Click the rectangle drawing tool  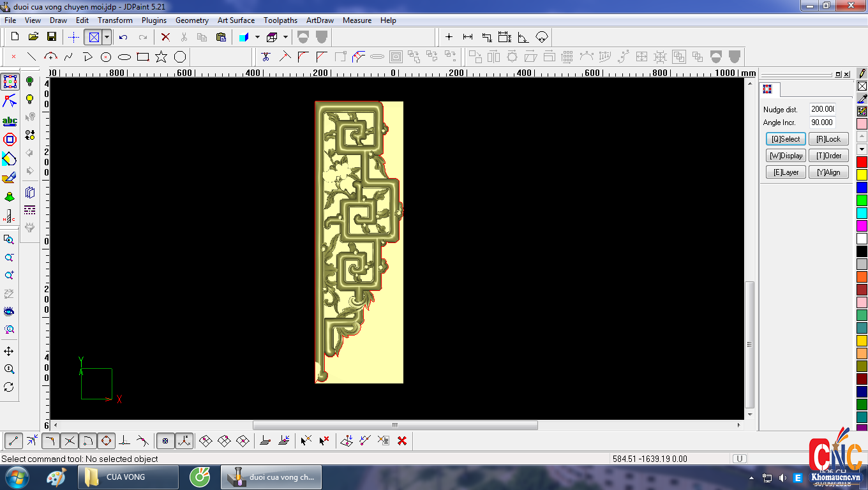point(143,57)
